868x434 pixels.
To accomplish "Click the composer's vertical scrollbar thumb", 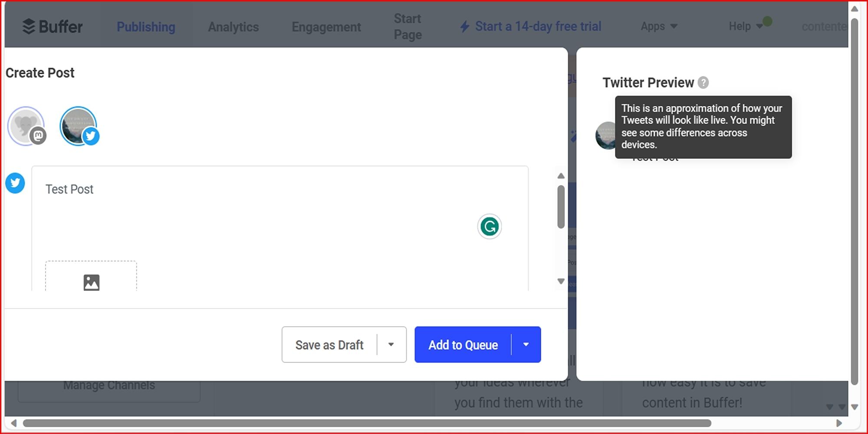I will [561, 207].
